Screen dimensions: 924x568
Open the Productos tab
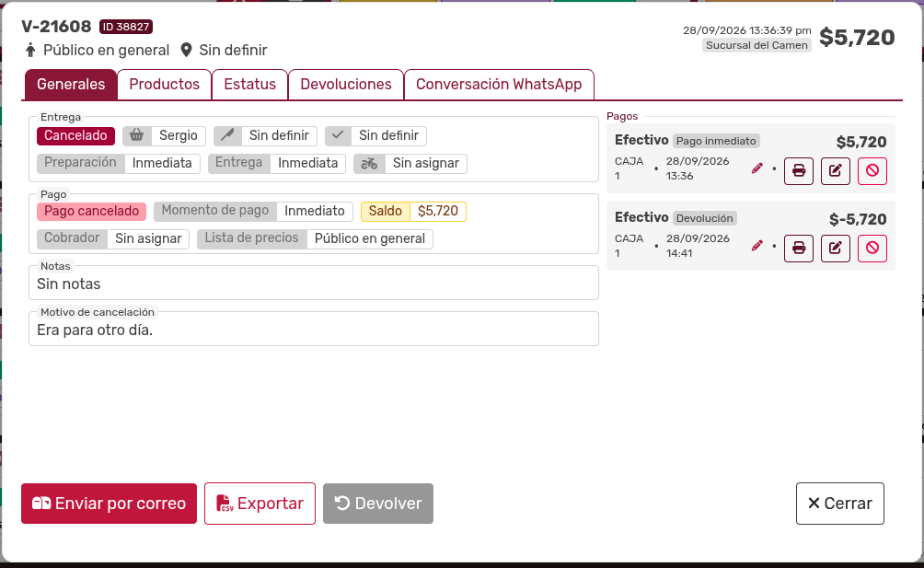tap(165, 85)
